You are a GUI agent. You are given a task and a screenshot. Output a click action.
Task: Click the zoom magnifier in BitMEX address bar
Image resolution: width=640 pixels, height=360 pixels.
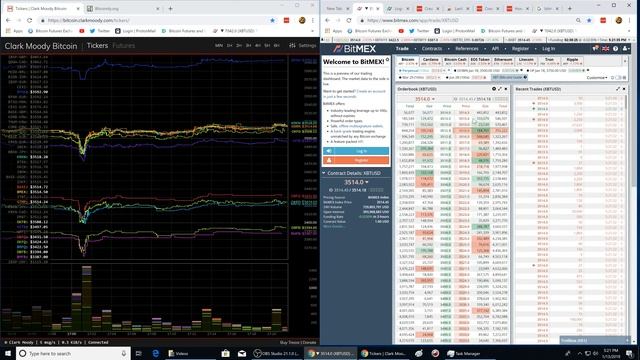click(578, 20)
